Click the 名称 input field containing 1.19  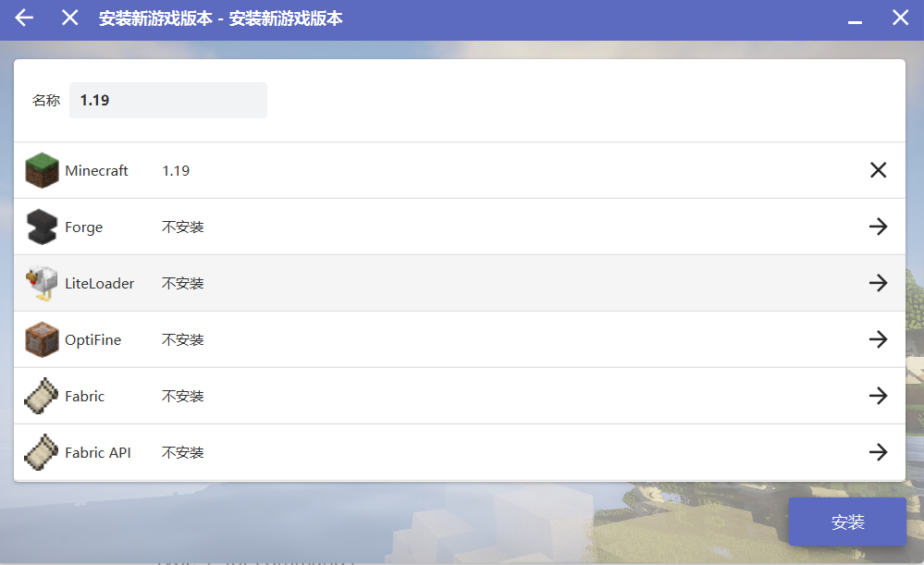click(x=168, y=100)
